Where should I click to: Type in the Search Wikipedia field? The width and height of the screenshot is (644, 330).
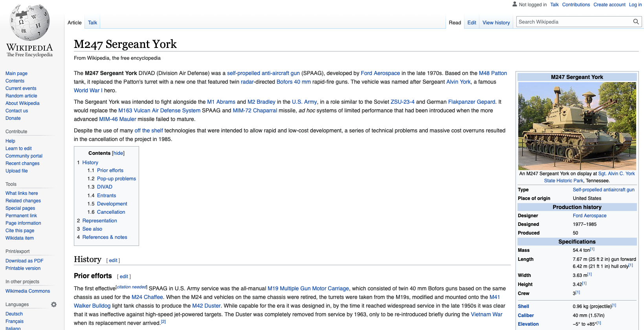click(574, 22)
